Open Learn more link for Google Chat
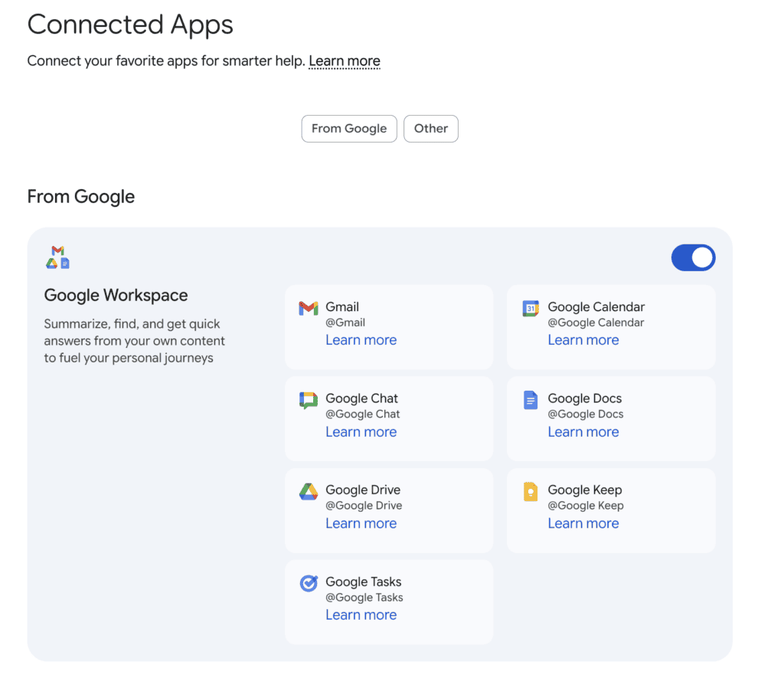784x678 pixels. (x=361, y=432)
